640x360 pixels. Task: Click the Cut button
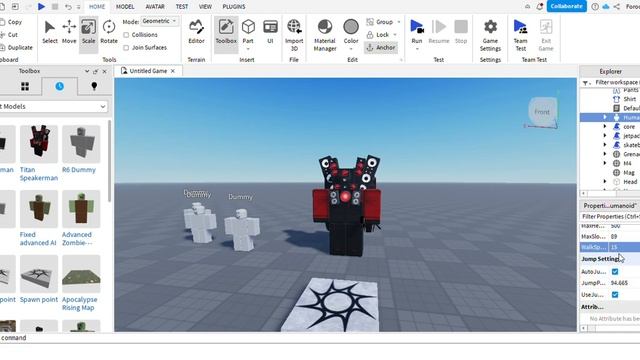(x=9, y=35)
